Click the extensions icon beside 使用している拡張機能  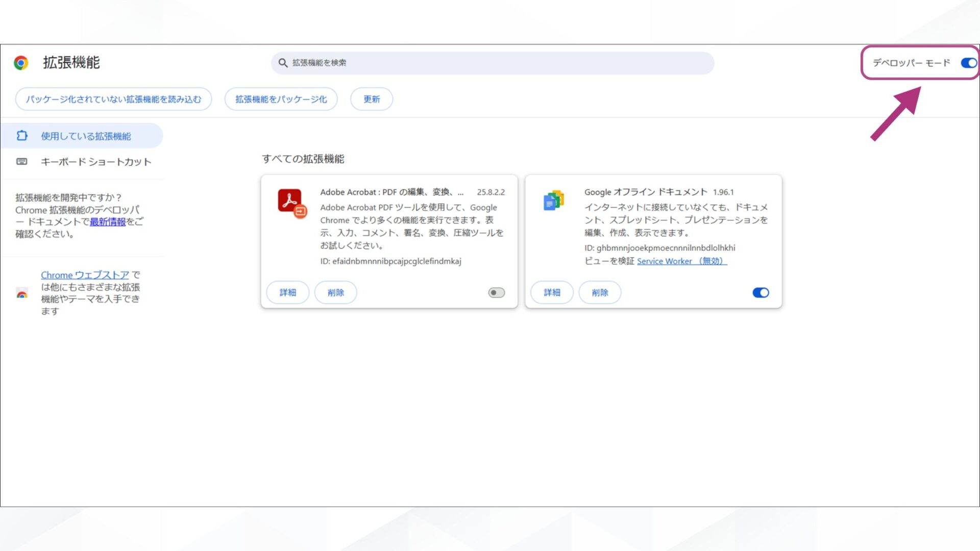click(22, 136)
